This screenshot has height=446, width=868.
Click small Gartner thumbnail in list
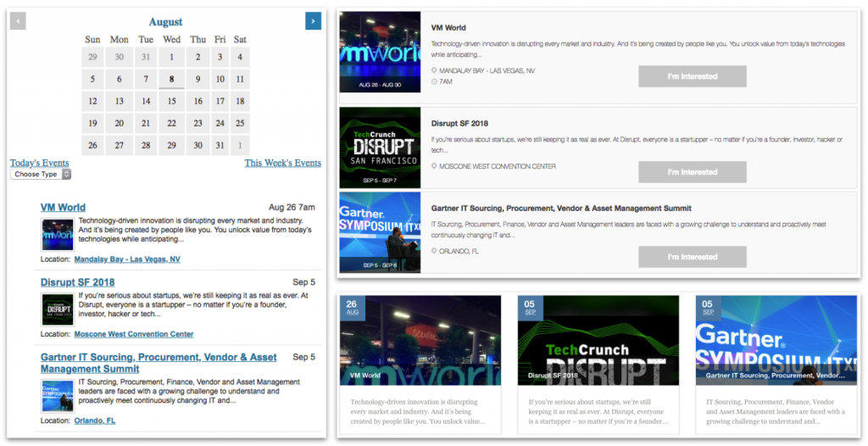58,396
